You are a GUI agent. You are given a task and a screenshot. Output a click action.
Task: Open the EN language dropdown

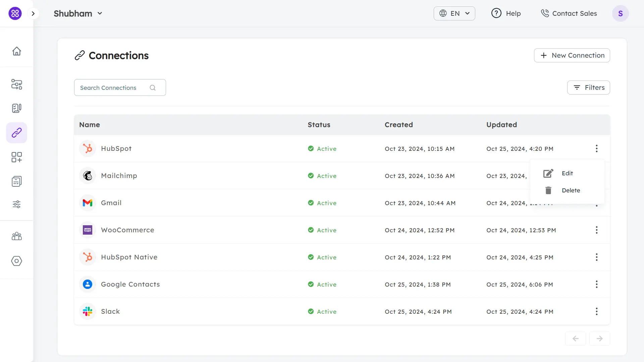click(454, 13)
